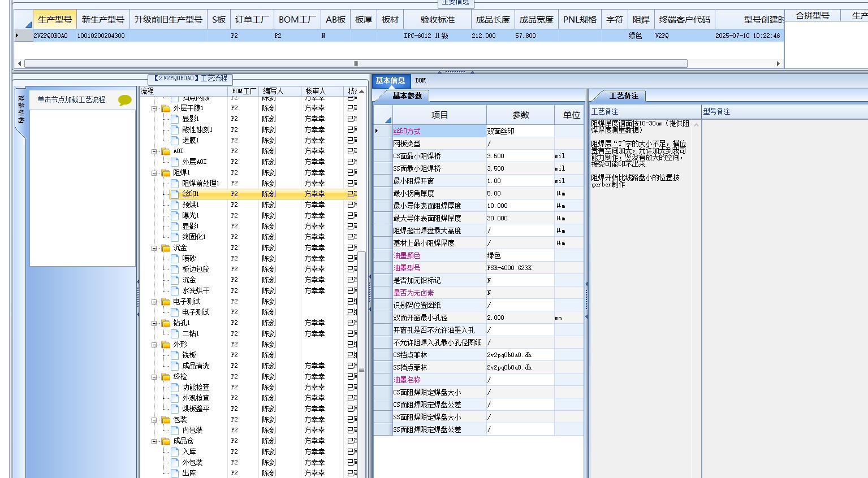Screen dimensions: 868x478
Task: Click the 参数 column header
Action: pyautogui.click(x=520, y=115)
